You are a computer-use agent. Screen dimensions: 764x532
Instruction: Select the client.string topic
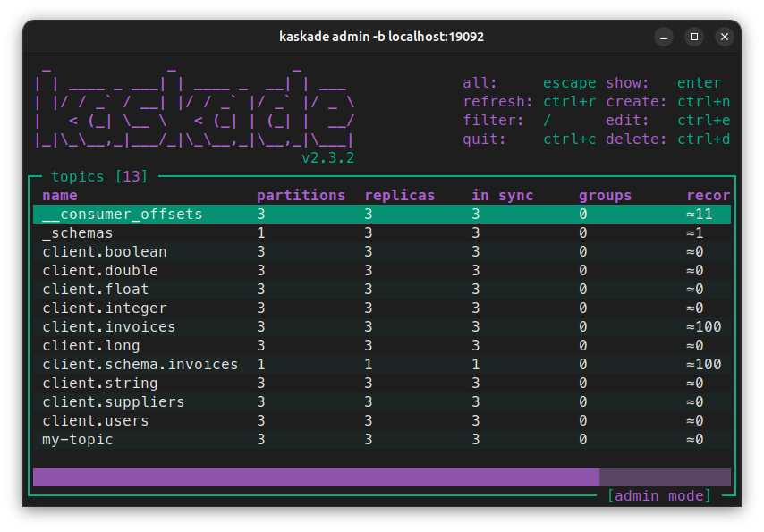coord(382,384)
